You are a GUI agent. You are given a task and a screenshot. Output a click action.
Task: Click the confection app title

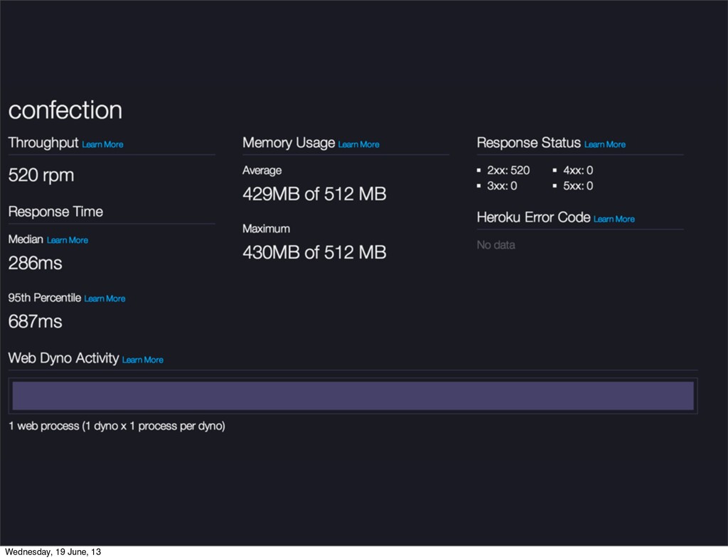(x=65, y=110)
